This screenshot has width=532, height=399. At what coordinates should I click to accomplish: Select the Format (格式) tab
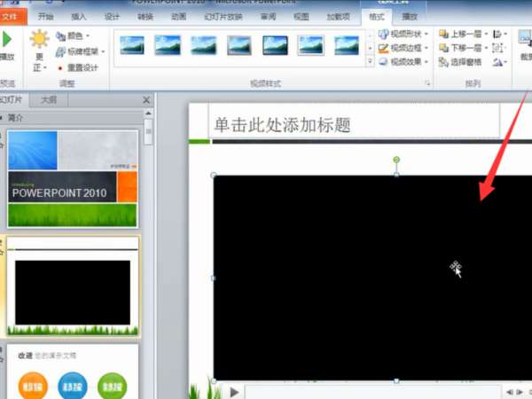click(377, 17)
